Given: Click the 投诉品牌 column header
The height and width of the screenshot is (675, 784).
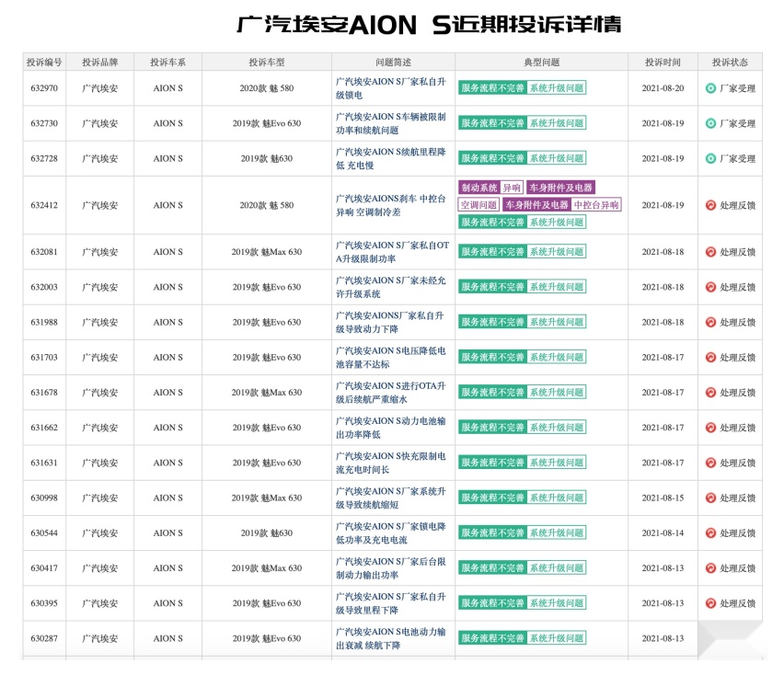Looking at the screenshot, I should tap(100, 62).
